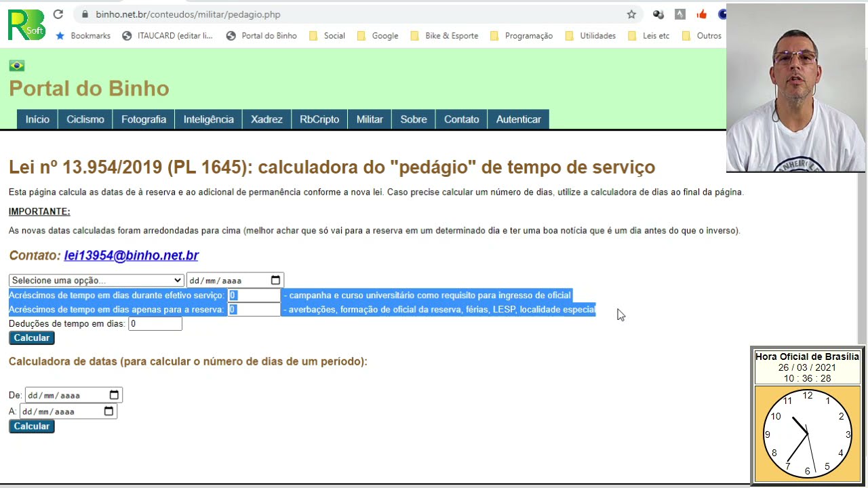Click the address bar URL
The image size is (868, 488).
coord(188,14)
